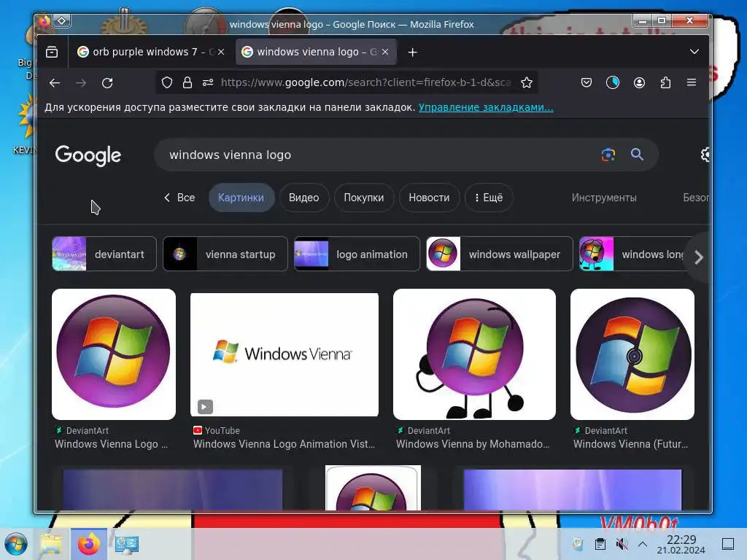Screen dimensions: 747x560
Task: Click Firefox icon in taskbar
Action: click(x=89, y=544)
